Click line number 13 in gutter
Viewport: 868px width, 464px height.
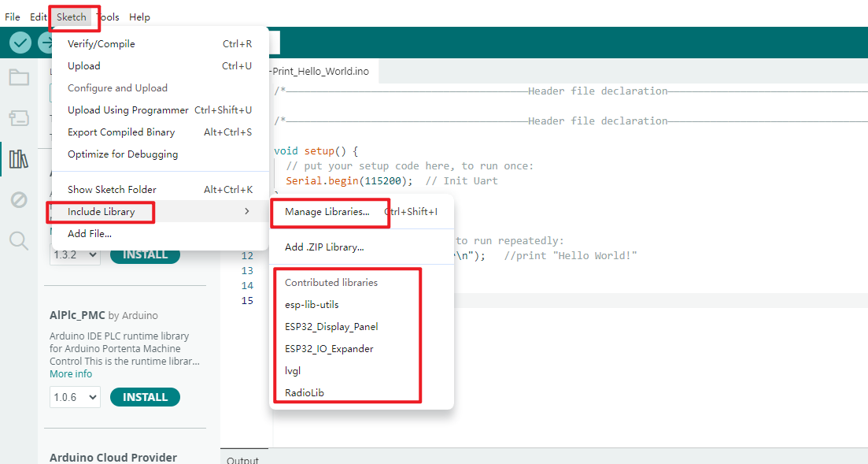click(247, 270)
